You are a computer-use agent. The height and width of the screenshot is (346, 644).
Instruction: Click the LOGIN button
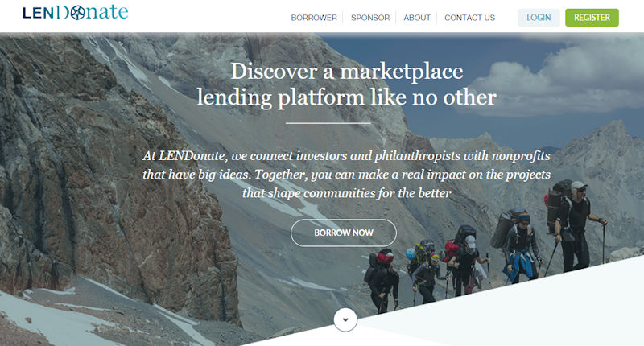539,18
